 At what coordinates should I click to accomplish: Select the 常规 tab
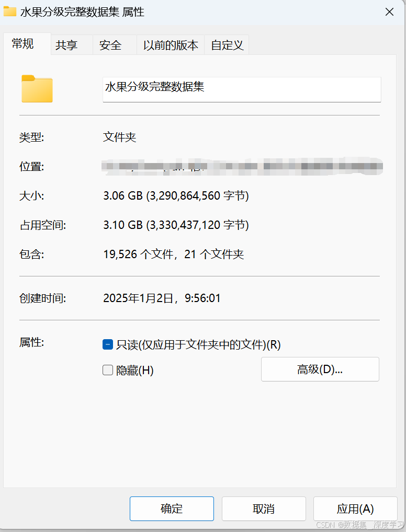pos(23,44)
